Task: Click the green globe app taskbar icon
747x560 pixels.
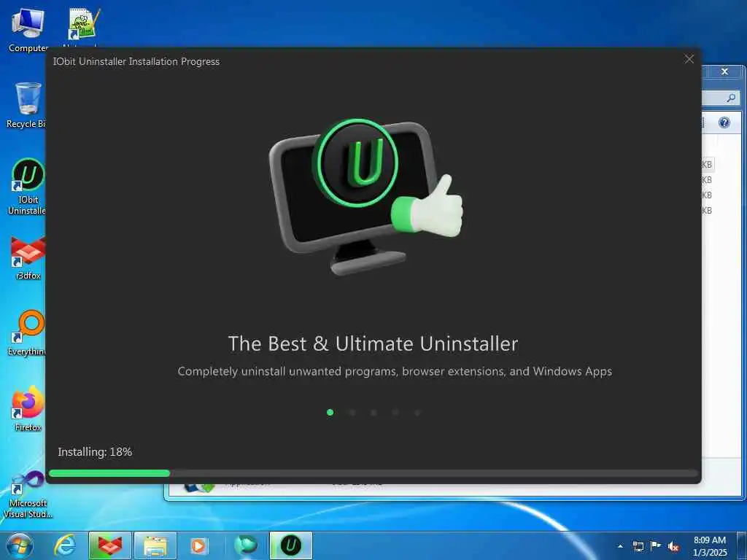Action: pos(246,545)
